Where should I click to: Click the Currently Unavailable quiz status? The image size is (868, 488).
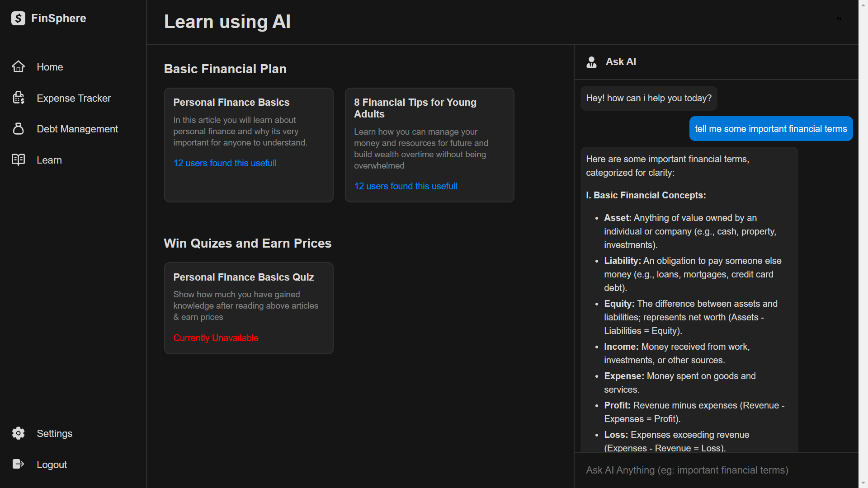(x=216, y=338)
